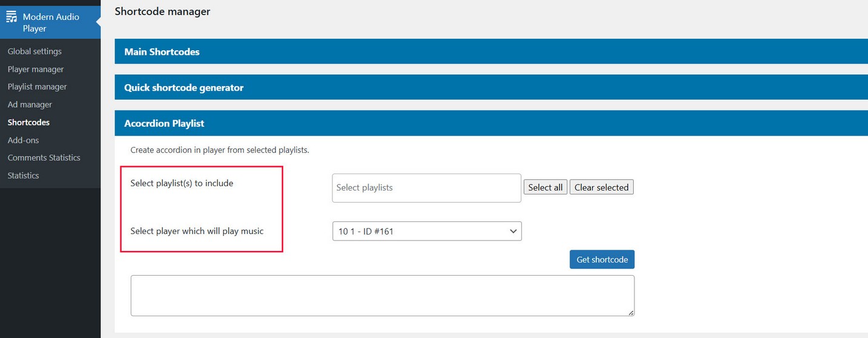Expand the Quick shortcode generator panel
Screen dimensions: 868x338
point(183,88)
